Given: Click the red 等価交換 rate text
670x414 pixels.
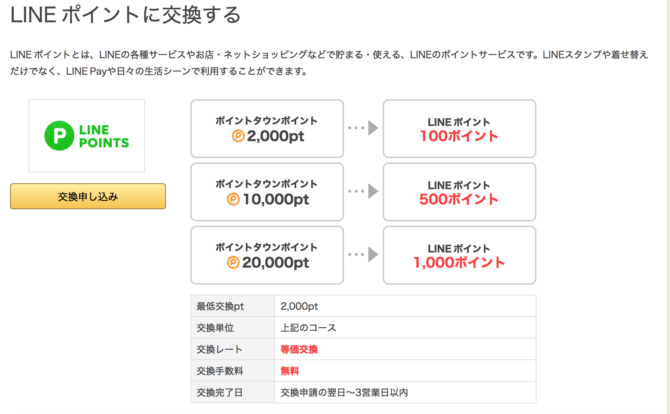Looking at the screenshot, I should point(299,349).
